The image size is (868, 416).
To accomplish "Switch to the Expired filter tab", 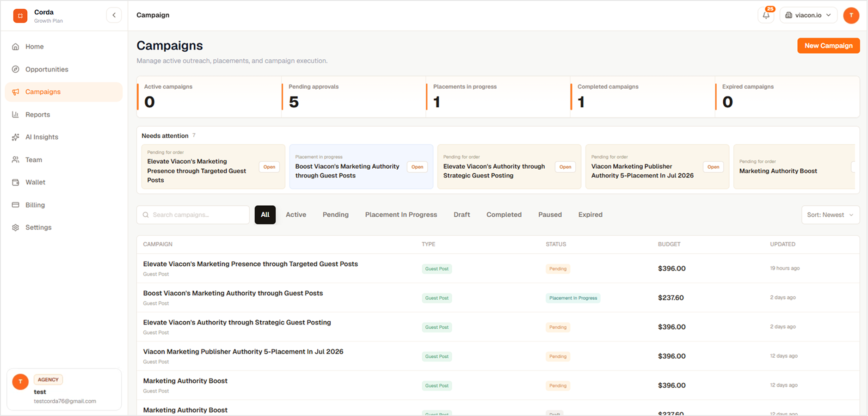I will (x=590, y=215).
